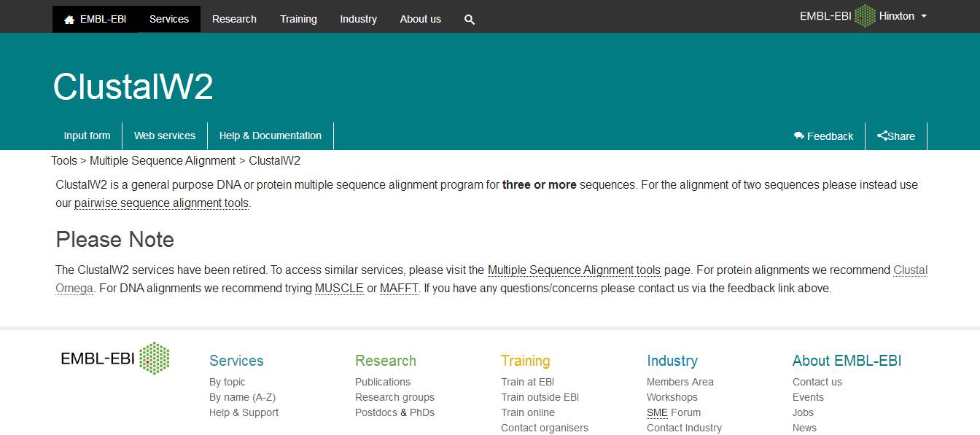
Task: Open Publications footer link
Action: tap(383, 382)
